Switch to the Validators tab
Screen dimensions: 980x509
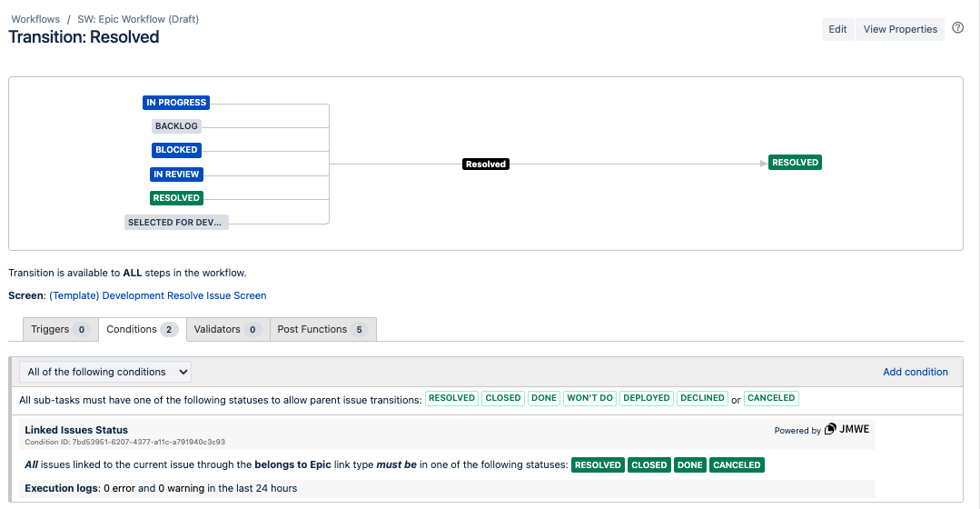click(x=228, y=330)
